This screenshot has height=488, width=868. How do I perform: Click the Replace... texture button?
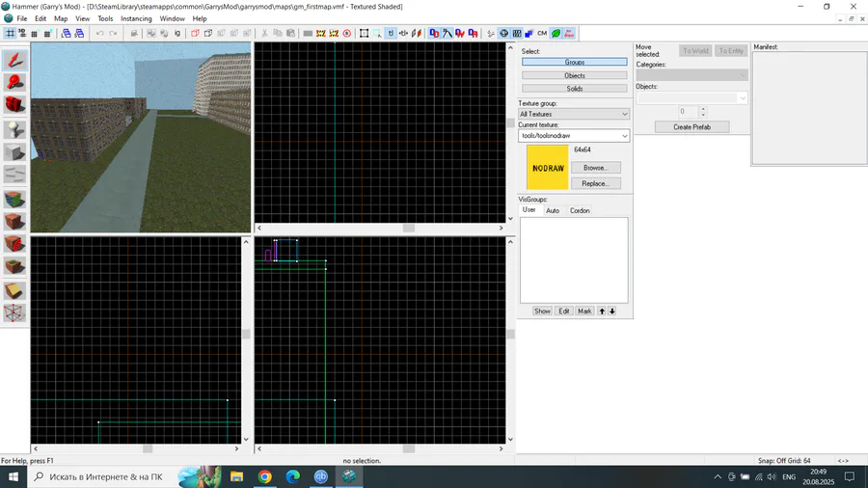(x=596, y=183)
